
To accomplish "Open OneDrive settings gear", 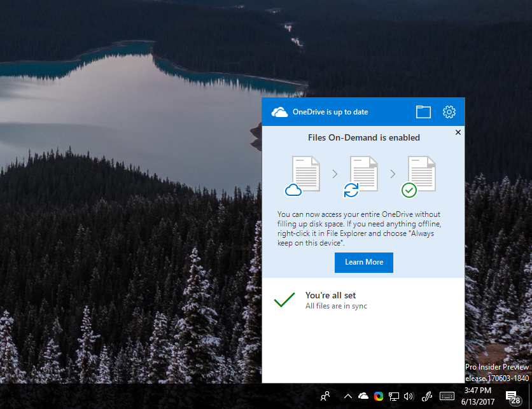I will [449, 112].
